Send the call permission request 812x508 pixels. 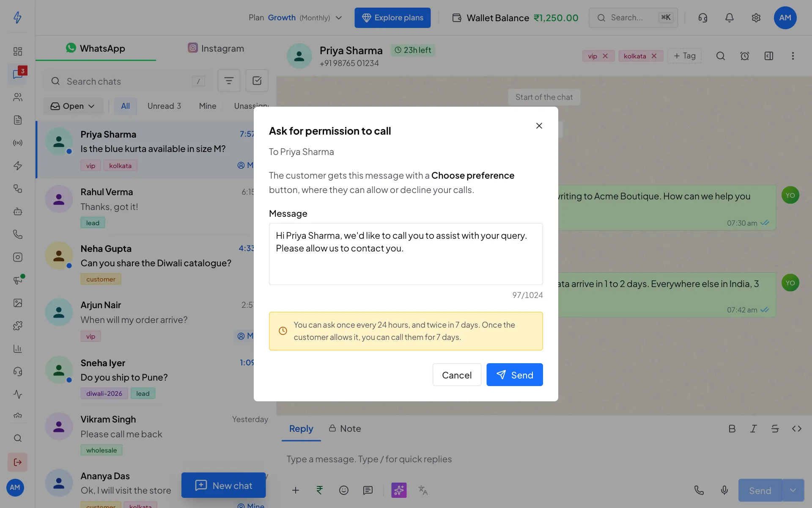(x=514, y=375)
